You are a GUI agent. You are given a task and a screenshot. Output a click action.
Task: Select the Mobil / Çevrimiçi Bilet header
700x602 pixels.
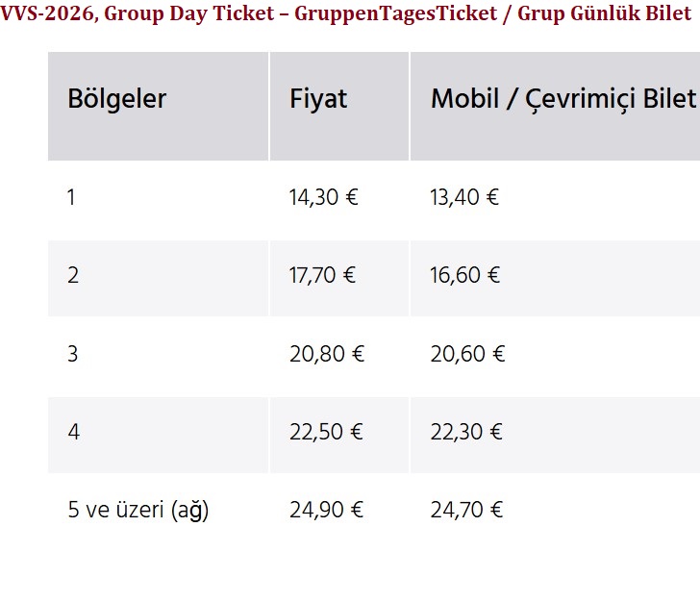click(562, 99)
